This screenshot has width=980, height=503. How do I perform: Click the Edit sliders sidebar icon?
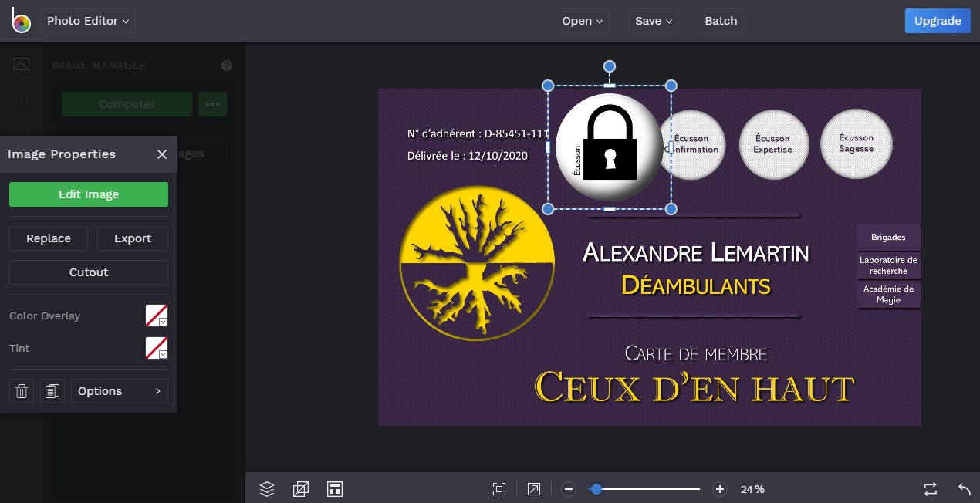(22, 100)
